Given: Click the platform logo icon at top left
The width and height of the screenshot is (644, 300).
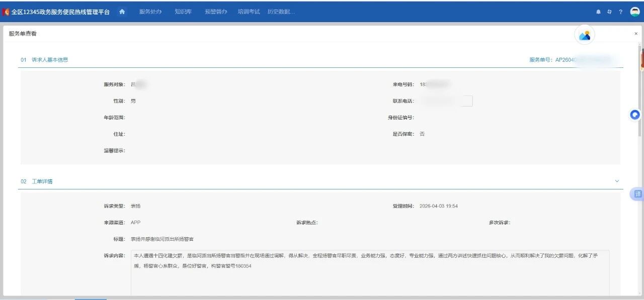Looking at the screenshot, I should point(6,12).
